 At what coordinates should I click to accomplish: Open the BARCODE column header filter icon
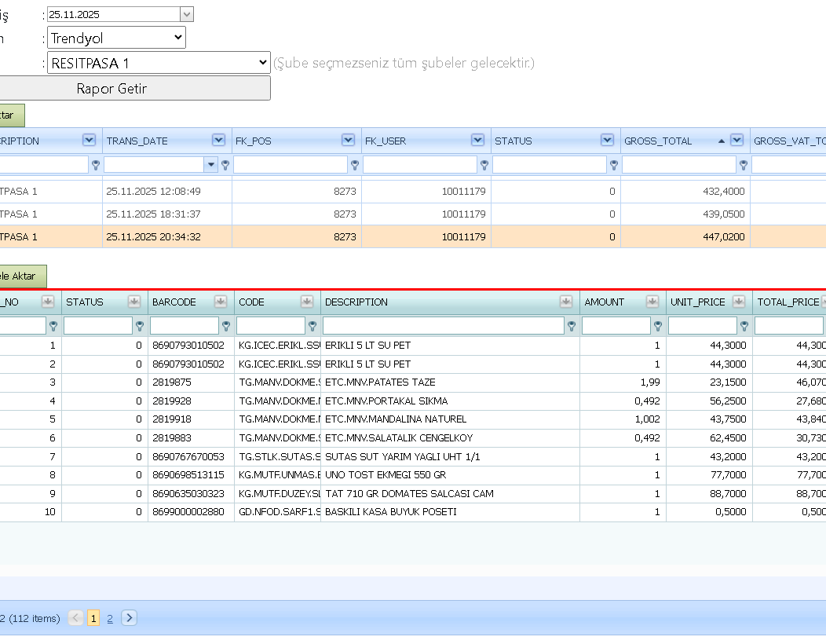(221, 302)
